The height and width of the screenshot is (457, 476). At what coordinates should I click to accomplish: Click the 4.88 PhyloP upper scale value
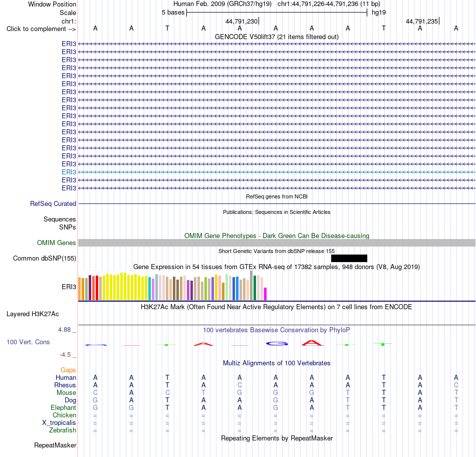(x=64, y=330)
